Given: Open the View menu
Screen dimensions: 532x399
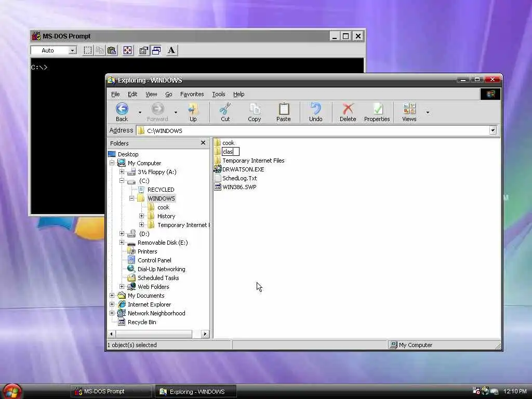Looking at the screenshot, I should click(151, 94).
